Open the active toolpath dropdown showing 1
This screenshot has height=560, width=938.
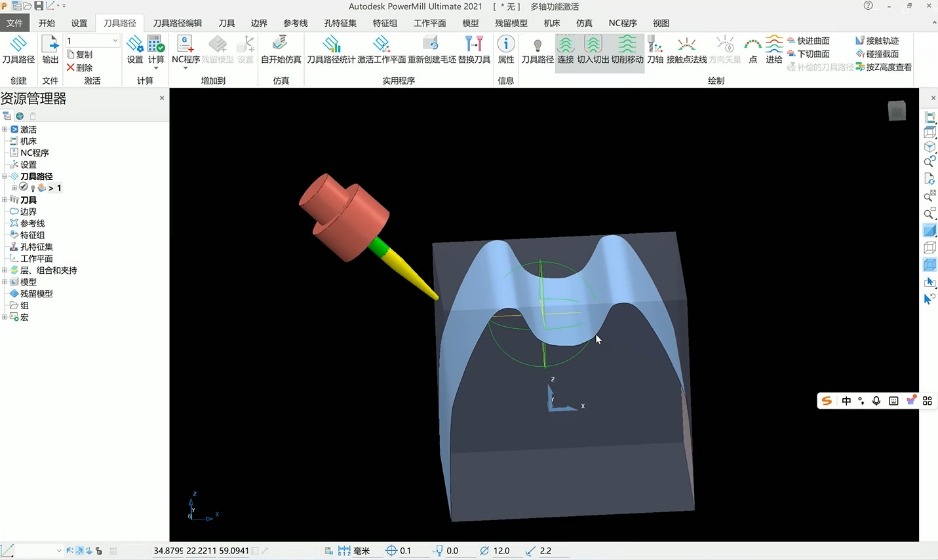(92, 41)
